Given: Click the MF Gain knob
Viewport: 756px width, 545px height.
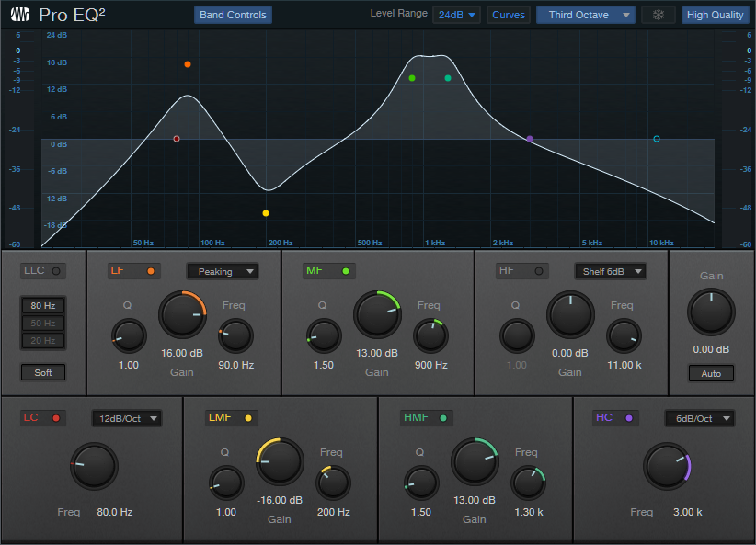Looking at the screenshot, I should tap(377, 314).
